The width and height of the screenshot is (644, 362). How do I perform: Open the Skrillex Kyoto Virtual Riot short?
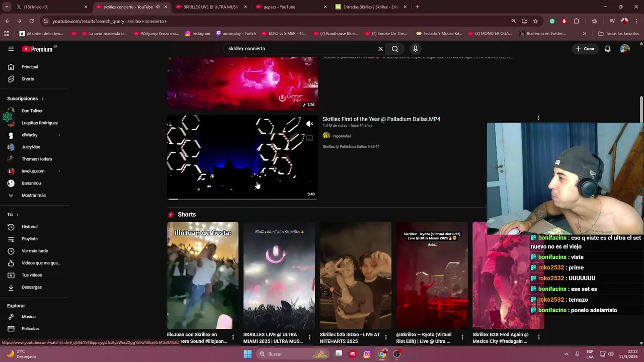[x=432, y=276]
